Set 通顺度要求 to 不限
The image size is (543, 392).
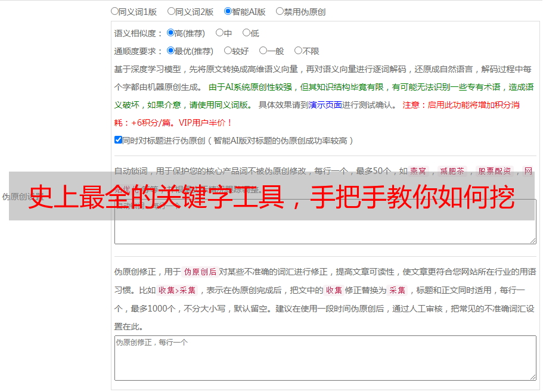(x=298, y=51)
